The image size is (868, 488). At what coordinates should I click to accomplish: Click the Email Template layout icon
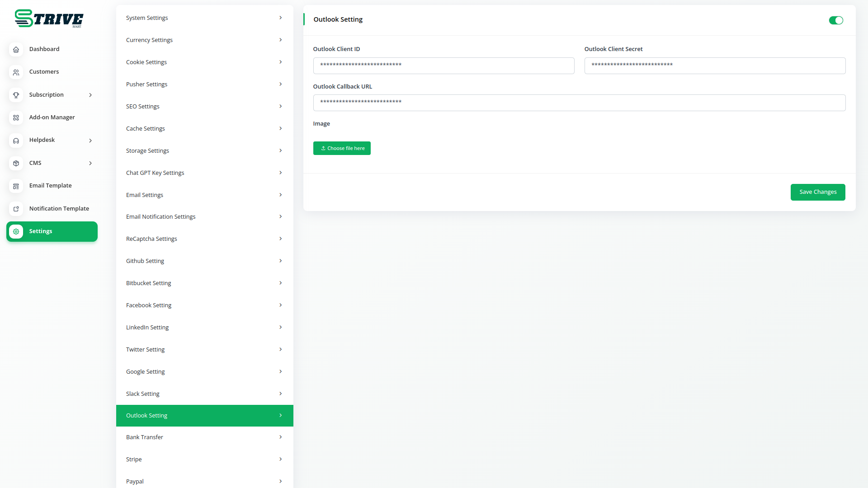[x=16, y=186]
